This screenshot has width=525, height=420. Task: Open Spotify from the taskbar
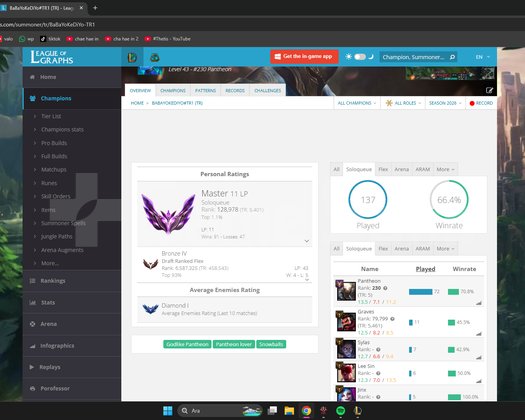point(341,411)
